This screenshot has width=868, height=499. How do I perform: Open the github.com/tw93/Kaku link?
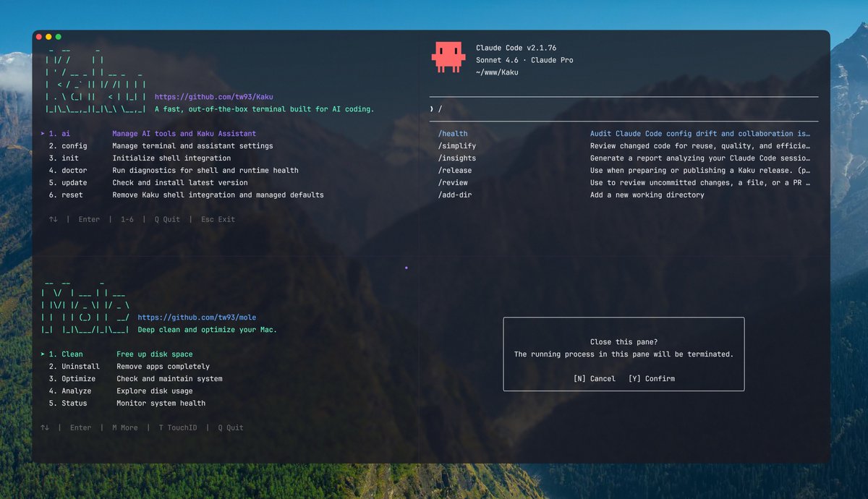coord(214,97)
